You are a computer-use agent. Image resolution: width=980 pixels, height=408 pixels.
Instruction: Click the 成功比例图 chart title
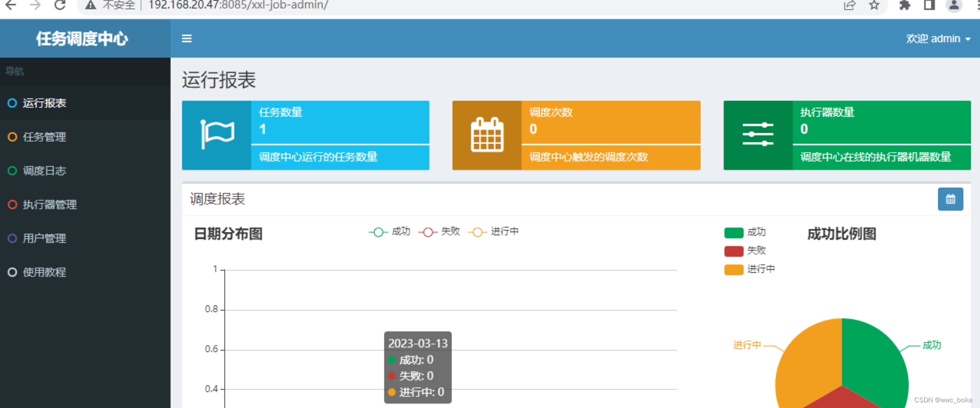(842, 234)
